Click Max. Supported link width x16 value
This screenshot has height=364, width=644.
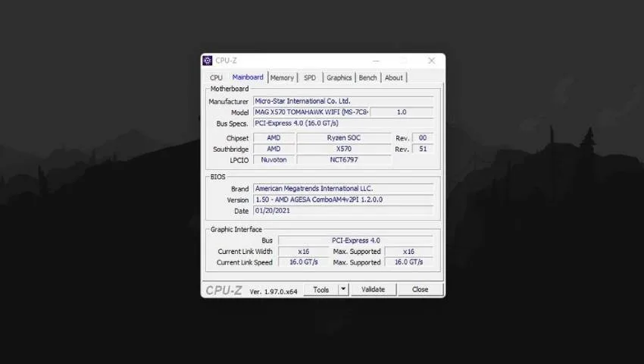[408, 251]
